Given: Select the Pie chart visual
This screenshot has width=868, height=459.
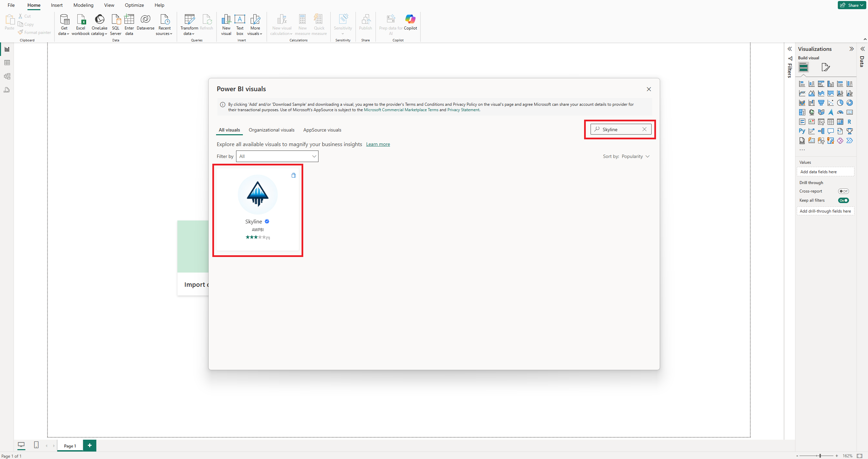Looking at the screenshot, I should coord(840,103).
